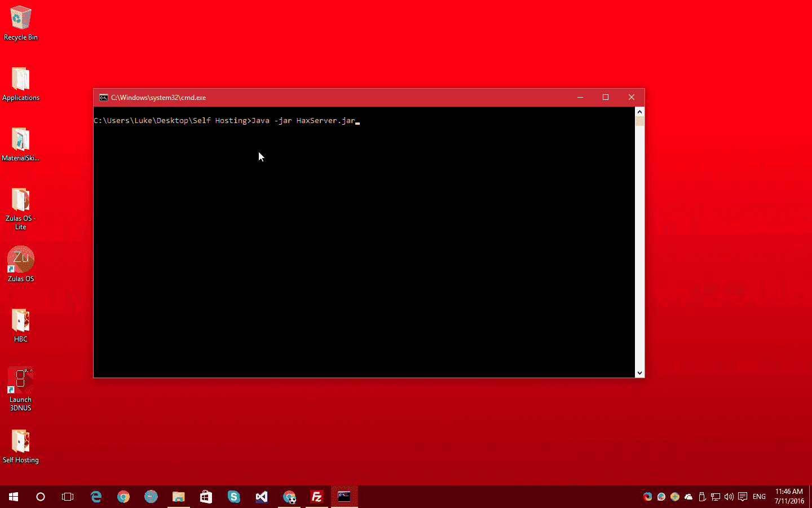Screen dimensions: 812x508
Task: Open the globe browser icon in taskbar
Action: [151, 497]
